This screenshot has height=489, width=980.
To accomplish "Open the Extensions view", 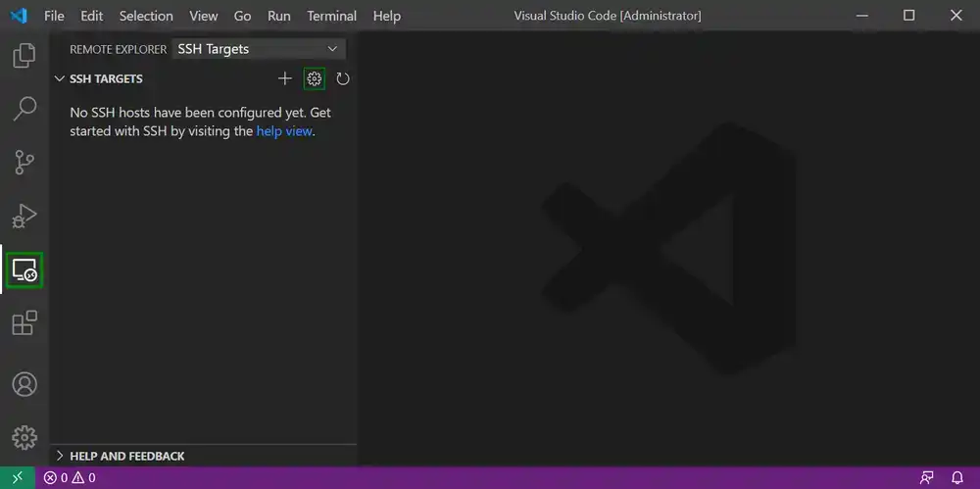I will point(24,323).
